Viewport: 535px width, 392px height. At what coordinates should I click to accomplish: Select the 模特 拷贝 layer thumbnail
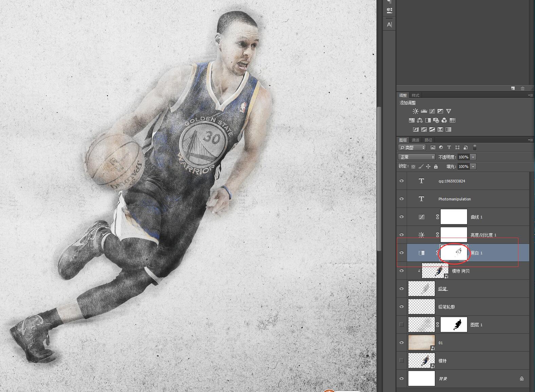tap(435, 271)
